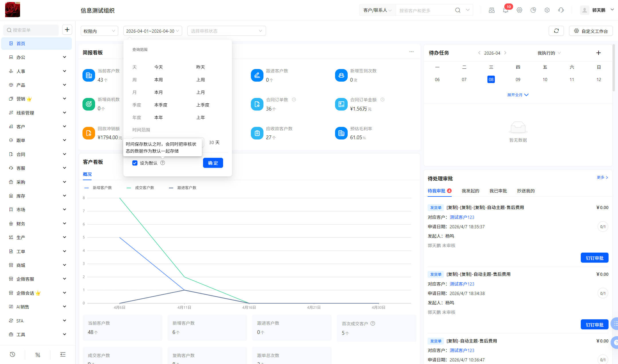Open the customer service headset icon
This screenshot has height=364, width=618.
[x=561, y=10]
